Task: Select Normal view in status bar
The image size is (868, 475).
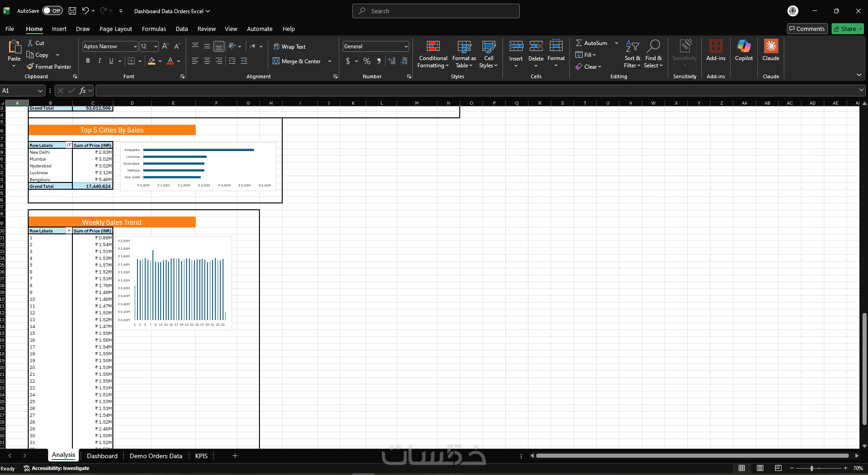Action: coord(742,468)
